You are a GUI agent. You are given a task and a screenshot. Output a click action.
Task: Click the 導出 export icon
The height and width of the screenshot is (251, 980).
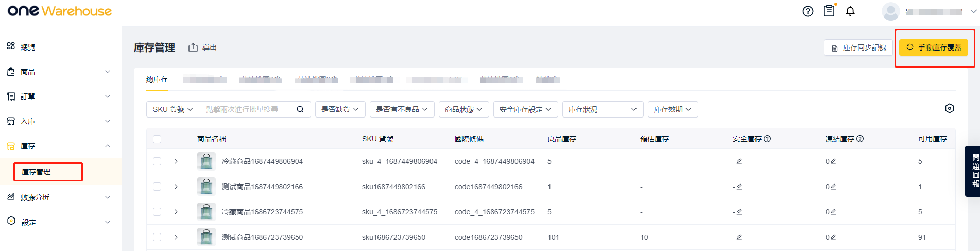193,47
